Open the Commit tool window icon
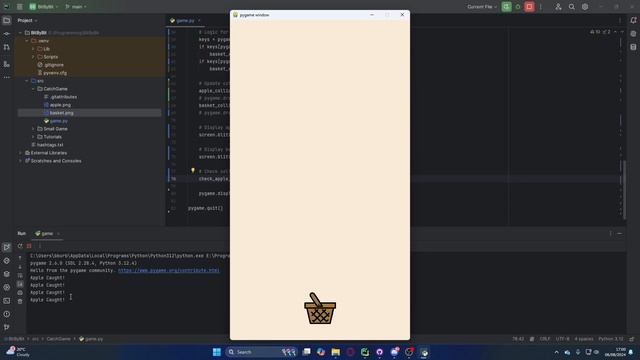Image resolution: width=640 pixels, height=360 pixels. point(7,34)
